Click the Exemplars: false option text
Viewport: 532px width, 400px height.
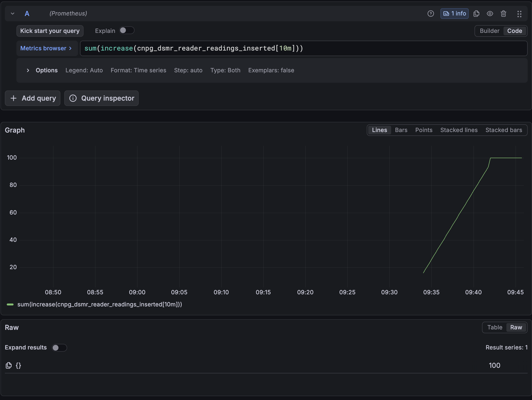click(271, 70)
